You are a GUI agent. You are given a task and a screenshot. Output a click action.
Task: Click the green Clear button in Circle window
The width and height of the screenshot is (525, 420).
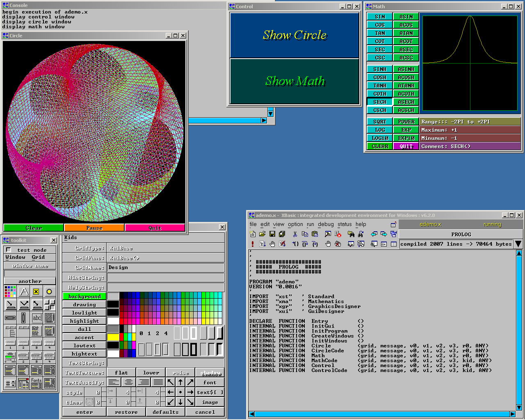tap(34, 228)
